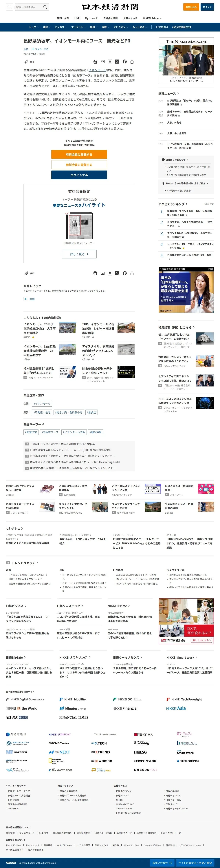
Task: Click the external-link icon in お問い合わせ
Action: [171, 863]
